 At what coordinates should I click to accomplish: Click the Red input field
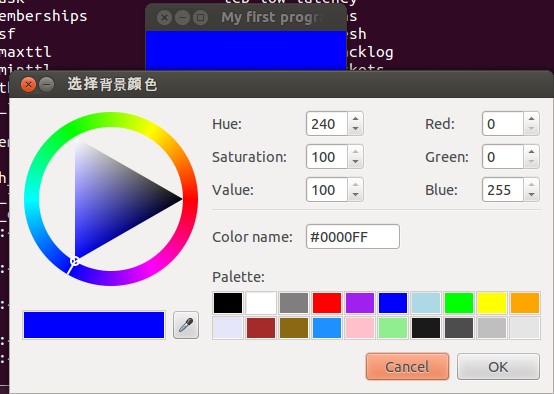point(503,124)
